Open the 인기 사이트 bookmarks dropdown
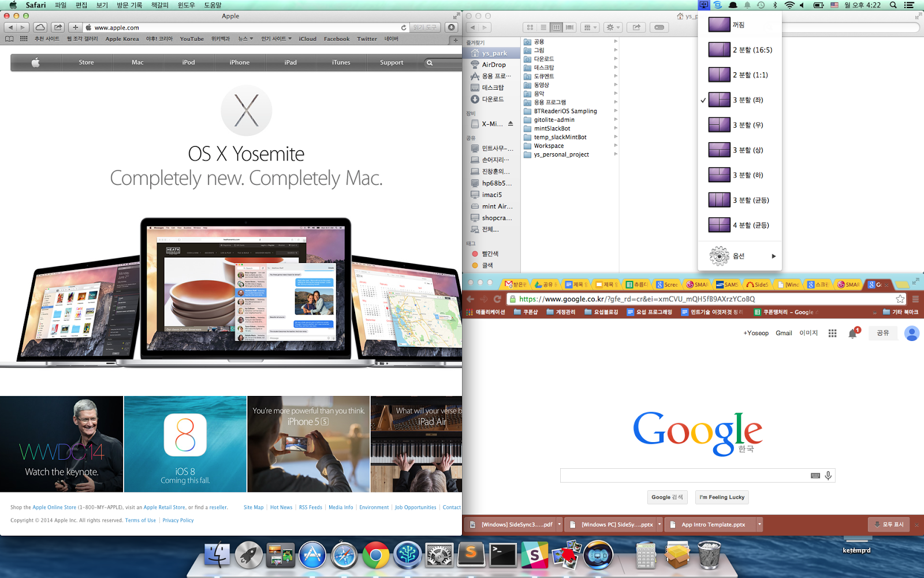 [276, 39]
